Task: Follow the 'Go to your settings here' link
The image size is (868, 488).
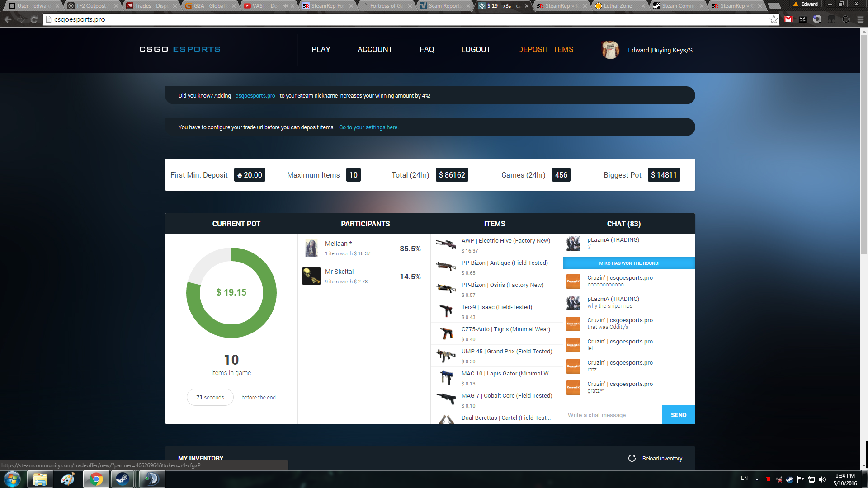Action: (x=368, y=127)
